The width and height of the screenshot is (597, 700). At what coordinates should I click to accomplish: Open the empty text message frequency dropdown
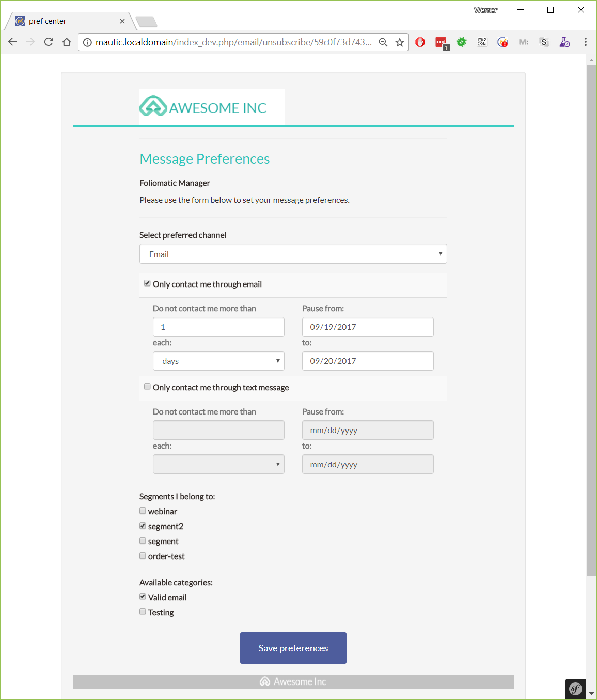click(x=218, y=464)
